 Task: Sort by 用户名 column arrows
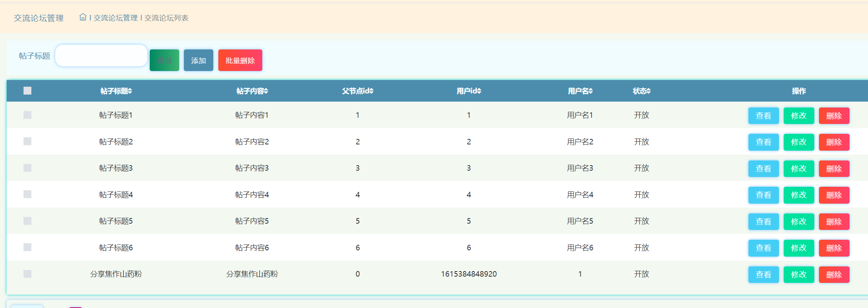click(590, 91)
